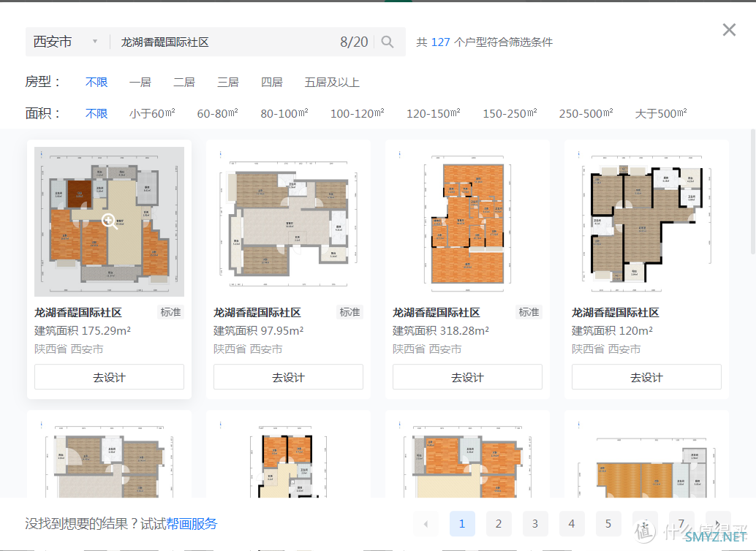Filter area by 120-150㎡

434,114
